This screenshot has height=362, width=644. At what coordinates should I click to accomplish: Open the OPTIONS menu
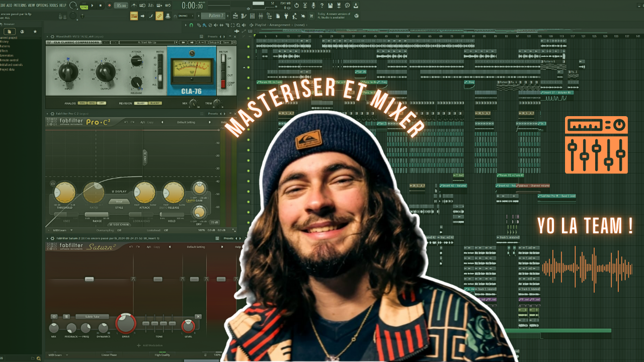[x=42, y=5]
